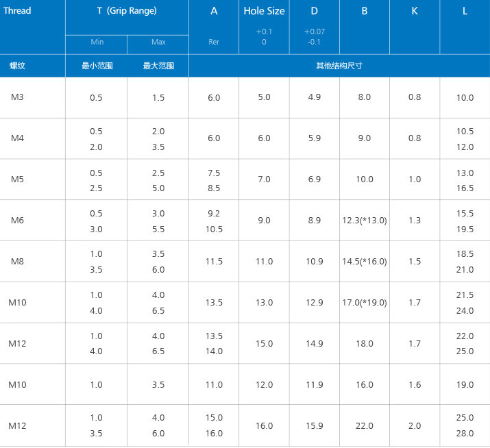The height and width of the screenshot is (448, 490).
Task: Click the Hole Size column header
Action: [x=264, y=11]
